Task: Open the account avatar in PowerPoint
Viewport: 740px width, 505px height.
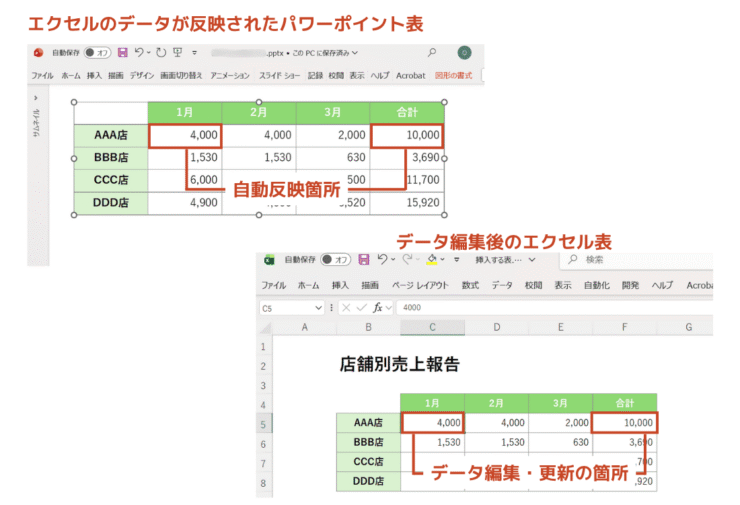Action: [464, 53]
